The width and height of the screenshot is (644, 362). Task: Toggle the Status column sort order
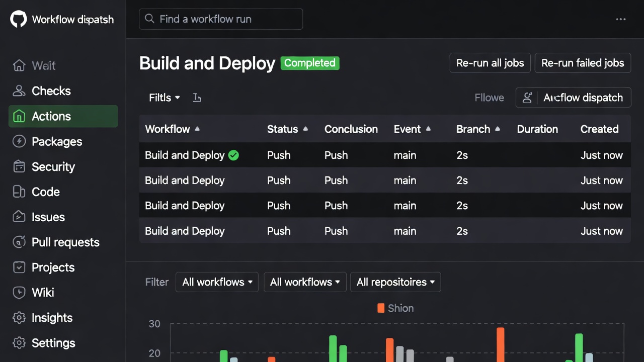[306, 129]
